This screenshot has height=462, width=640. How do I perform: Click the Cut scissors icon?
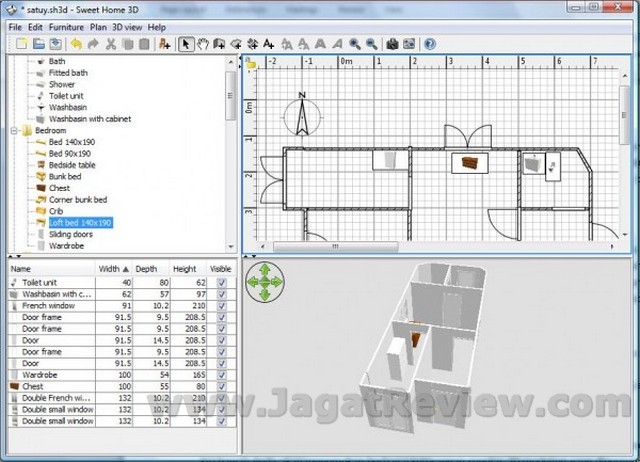pyautogui.click(x=112, y=44)
